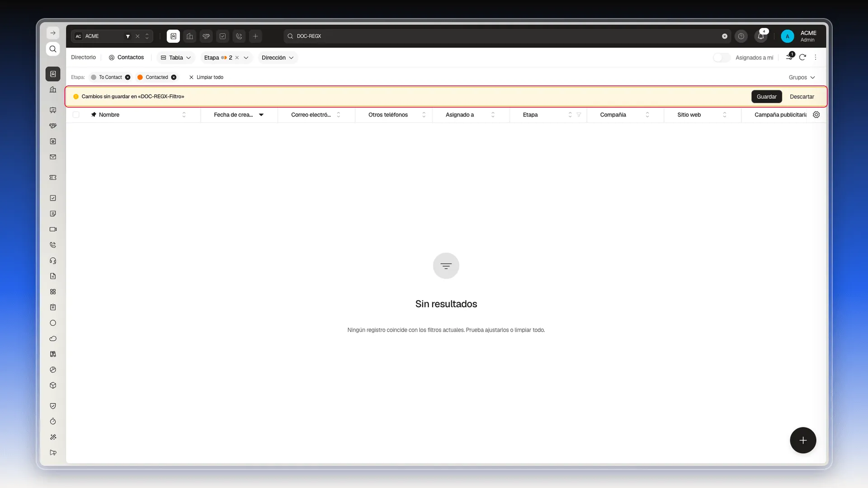
Task: Clear the Etapa filter with its X
Action: tap(237, 58)
